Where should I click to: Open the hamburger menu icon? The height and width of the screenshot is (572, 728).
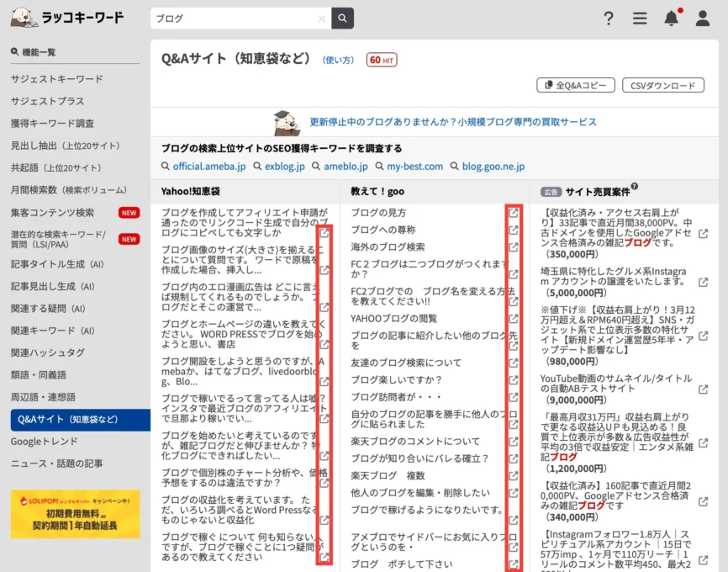tap(640, 19)
